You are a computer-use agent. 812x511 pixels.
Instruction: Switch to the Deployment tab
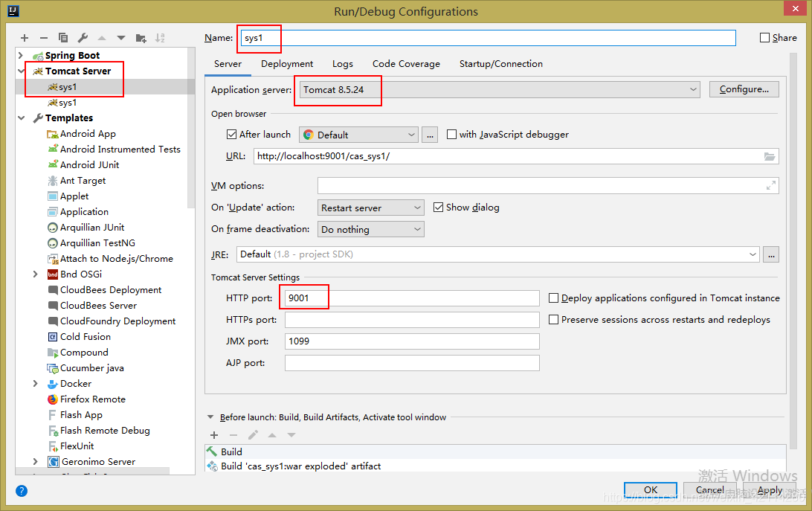tap(287, 64)
